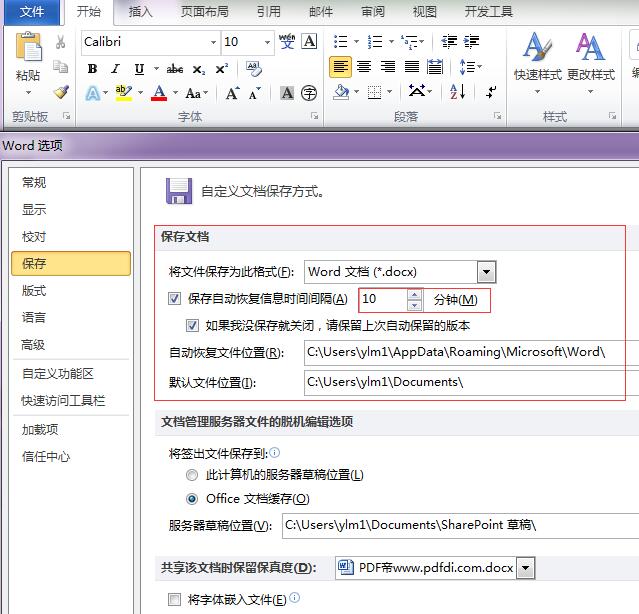Click the Copy icon in clipboard group

(x=61, y=66)
